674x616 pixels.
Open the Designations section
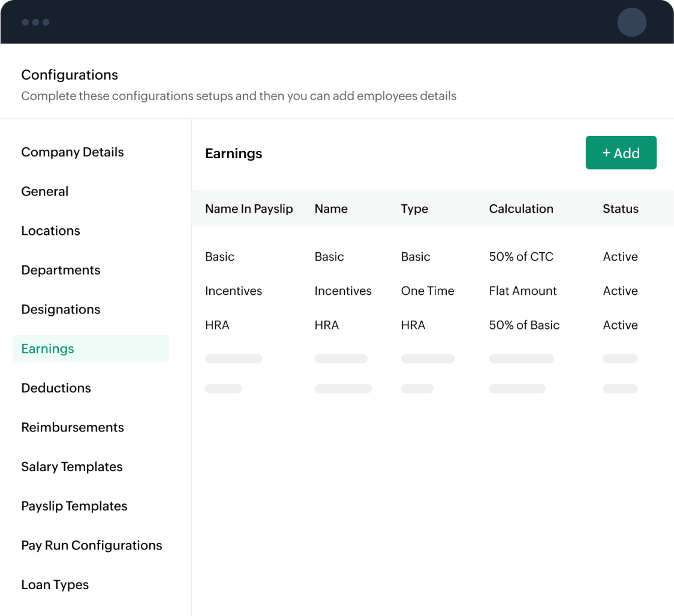coord(61,309)
